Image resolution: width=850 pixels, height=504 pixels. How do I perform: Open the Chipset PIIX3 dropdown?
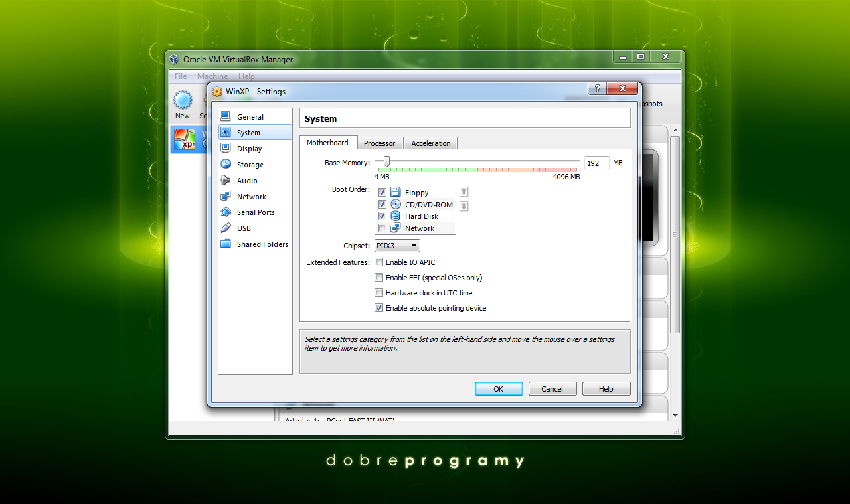click(397, 246)
